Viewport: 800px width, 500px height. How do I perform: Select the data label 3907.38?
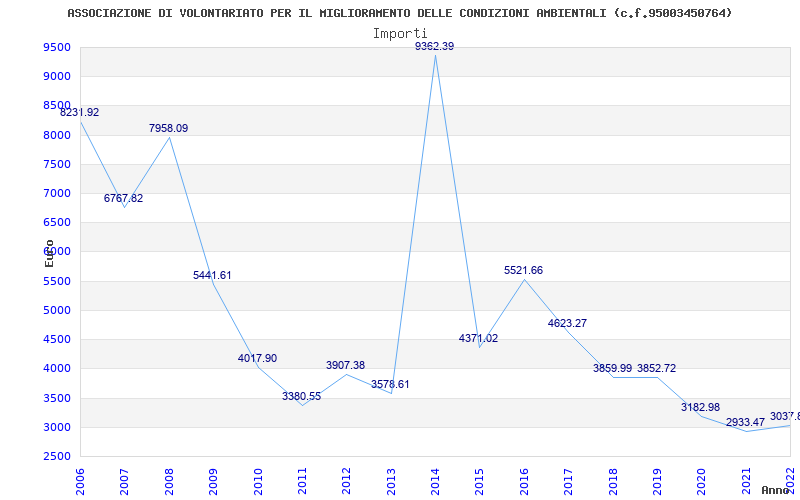345,366
